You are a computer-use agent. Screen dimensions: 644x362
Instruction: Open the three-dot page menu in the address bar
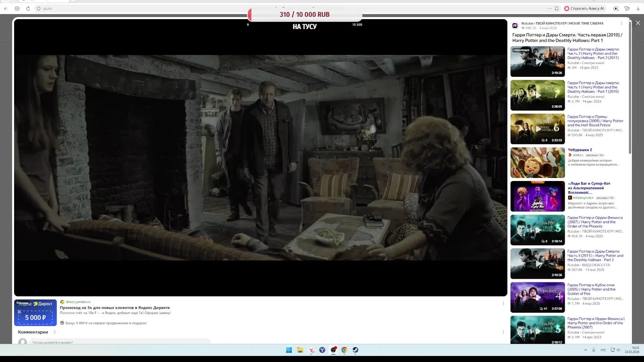tap(549, 9)
